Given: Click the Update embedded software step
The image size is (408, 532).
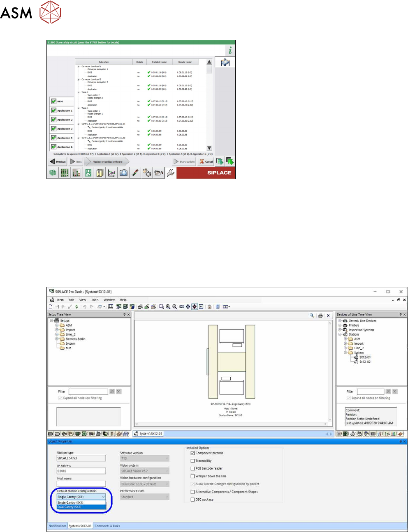Looking at the screenshot, I should 107,161.
